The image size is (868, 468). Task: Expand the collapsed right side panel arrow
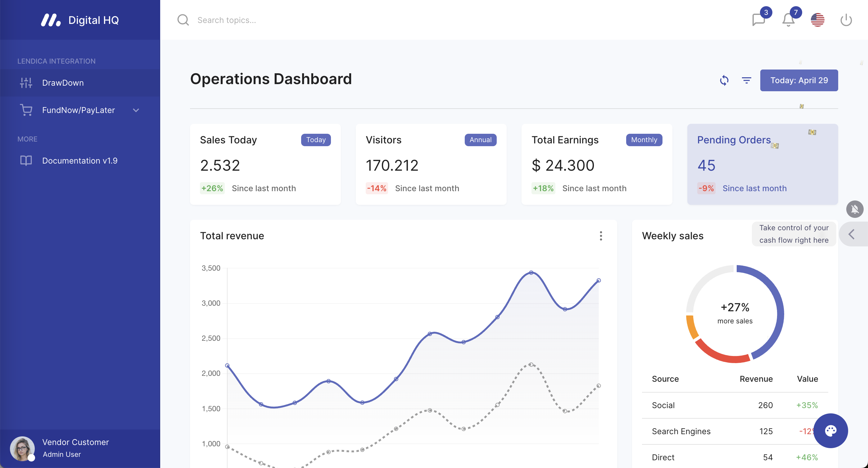tap(852, 234)
